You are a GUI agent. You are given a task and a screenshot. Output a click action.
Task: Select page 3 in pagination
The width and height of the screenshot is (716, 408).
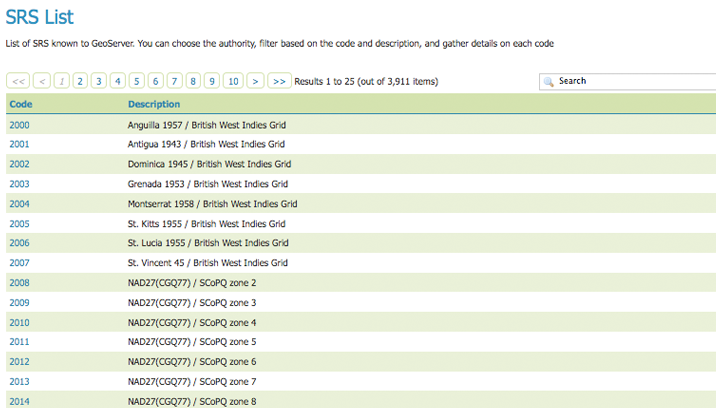tap(99, 81)
